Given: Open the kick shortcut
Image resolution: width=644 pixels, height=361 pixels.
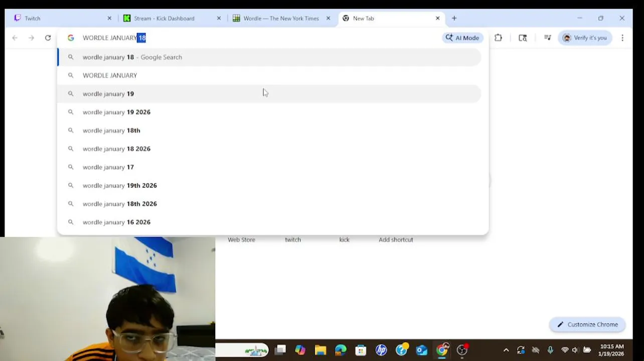Looking at the screenshot, I should coord(344,240).
